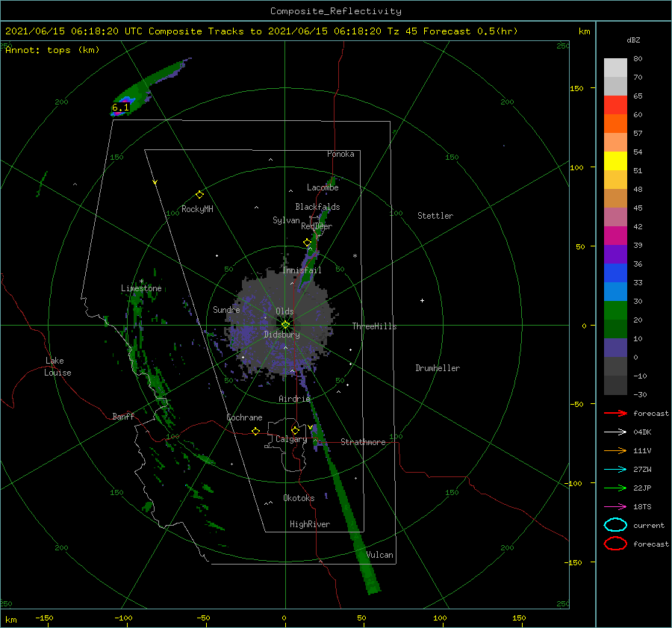Pick the light gray 70–80 dBZ swatch
Image resolution: width=672 pixels, height=628 pixels.
click(615, 68)
